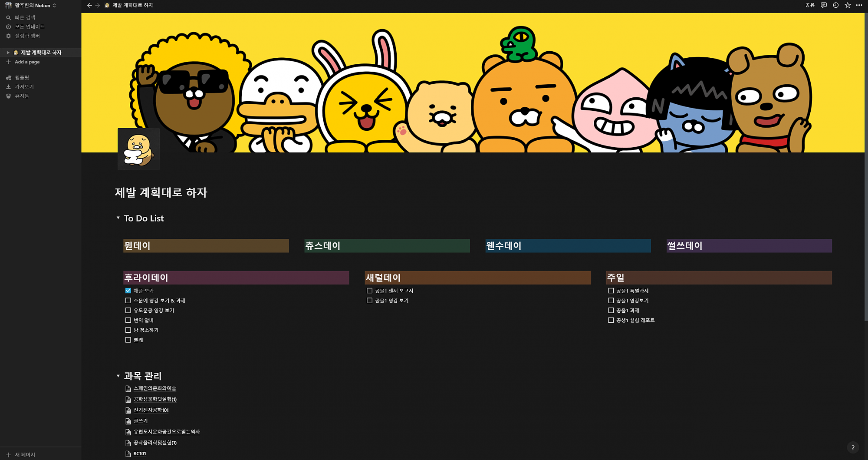868x460 pixels.
Task: Click the 후라이데이 heading block
Action: point(236,278)
